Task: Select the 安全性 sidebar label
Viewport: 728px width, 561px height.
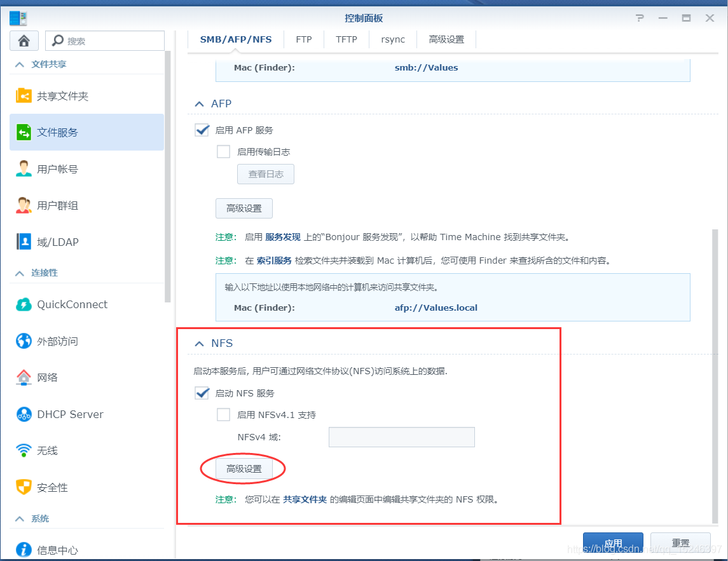Action: click(x=53, y=488)
